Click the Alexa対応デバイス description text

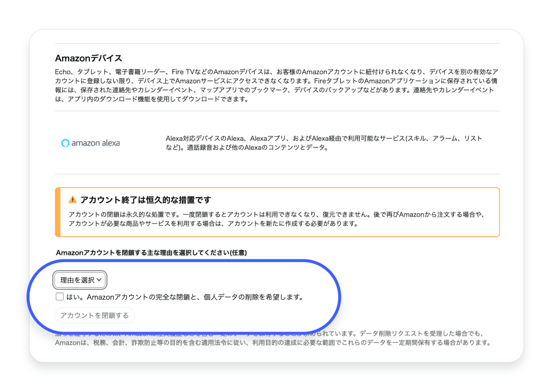(x=323, y=139)
